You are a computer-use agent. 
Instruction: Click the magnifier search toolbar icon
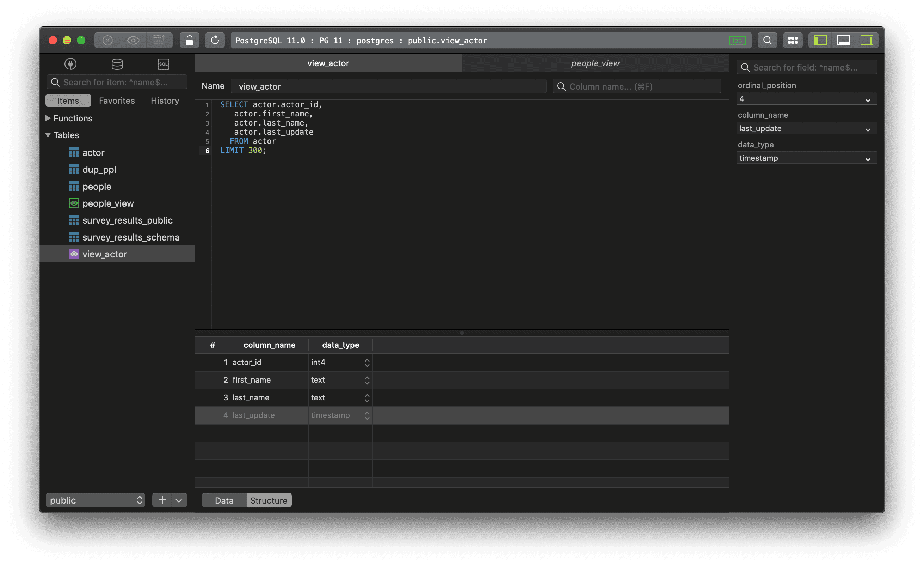(767, 40)
